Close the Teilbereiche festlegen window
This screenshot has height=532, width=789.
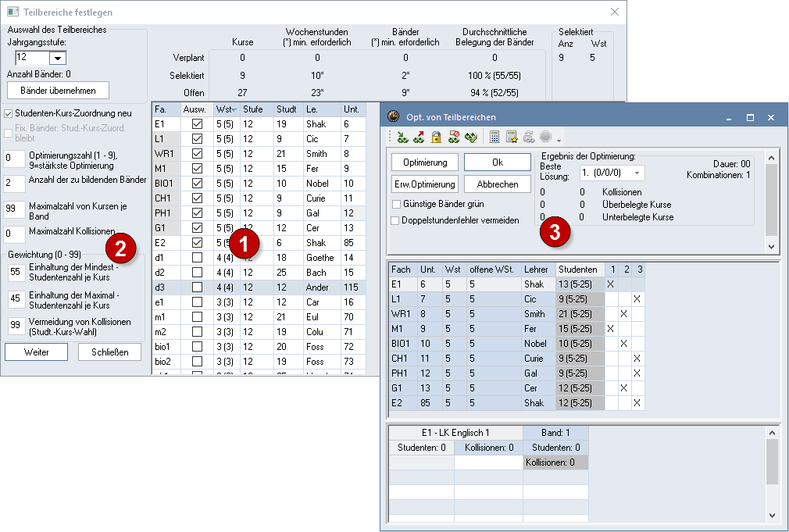point(614,12)
